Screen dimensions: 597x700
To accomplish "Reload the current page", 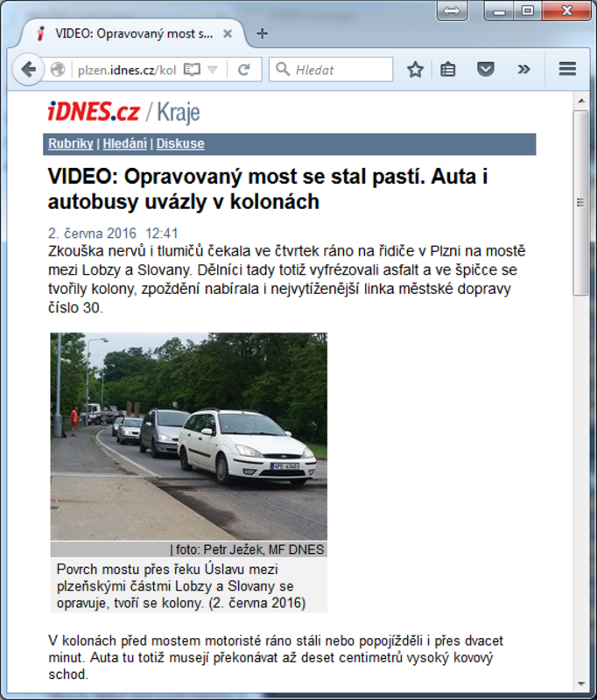I will (x=244, y=70).
